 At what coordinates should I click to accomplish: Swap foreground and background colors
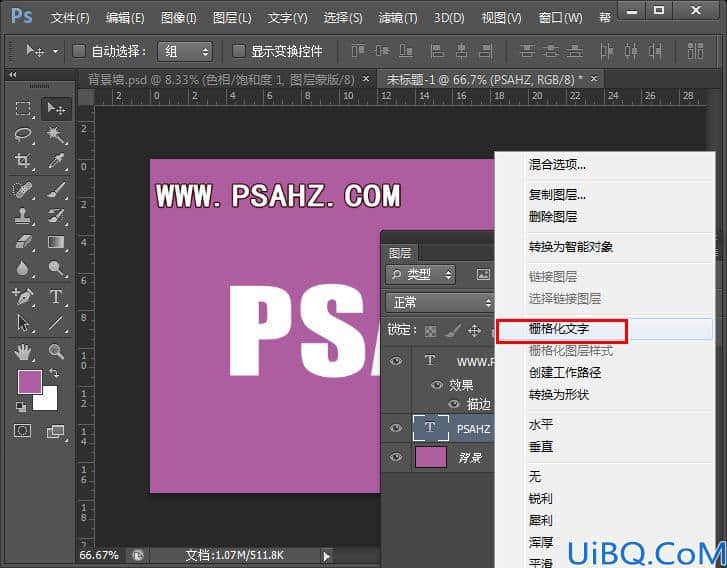54,373
